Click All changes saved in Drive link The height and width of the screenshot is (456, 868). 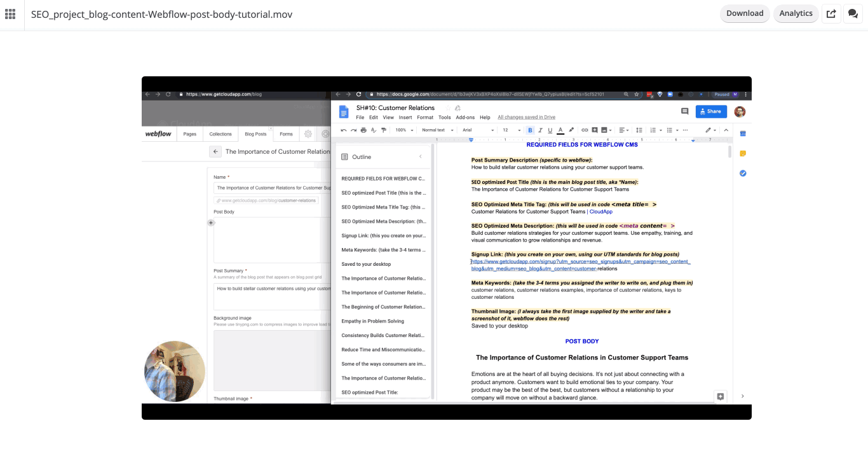[x=526, y=118]
